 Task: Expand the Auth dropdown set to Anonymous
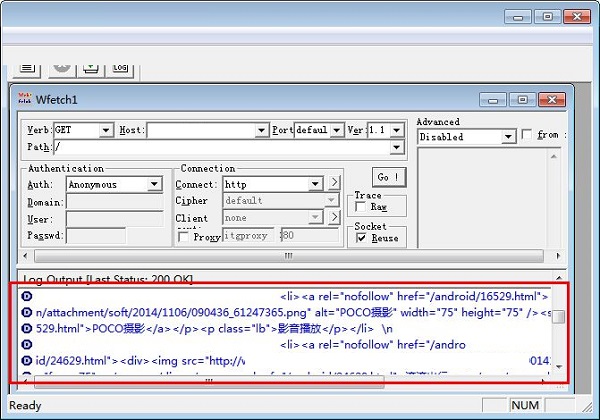154,184
